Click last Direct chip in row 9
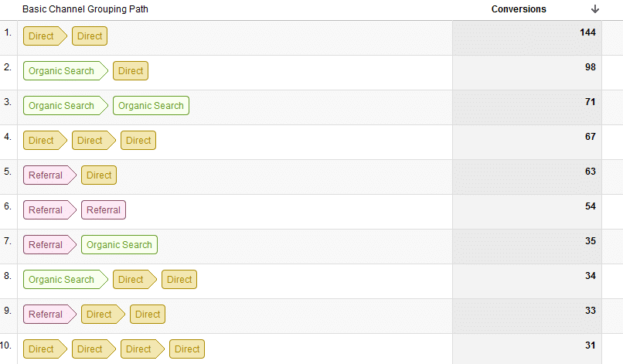The width and height of the screenshot is (623, 364). pos(148,315)
